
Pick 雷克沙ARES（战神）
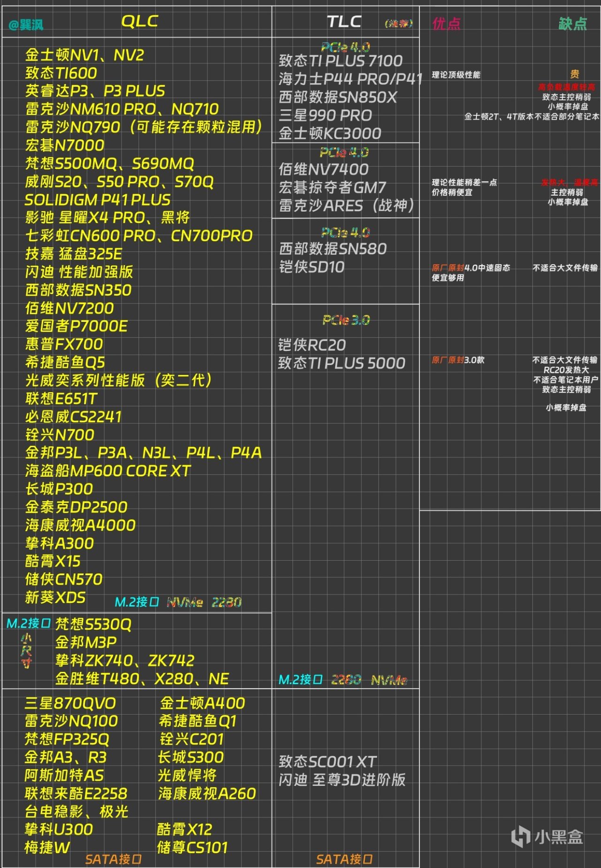347,206
